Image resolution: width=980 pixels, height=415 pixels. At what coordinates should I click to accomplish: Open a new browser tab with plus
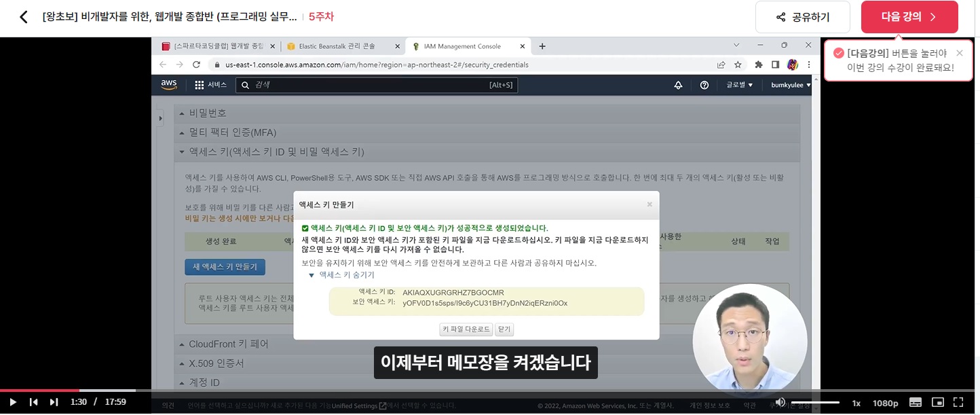(x=542, y=46)
